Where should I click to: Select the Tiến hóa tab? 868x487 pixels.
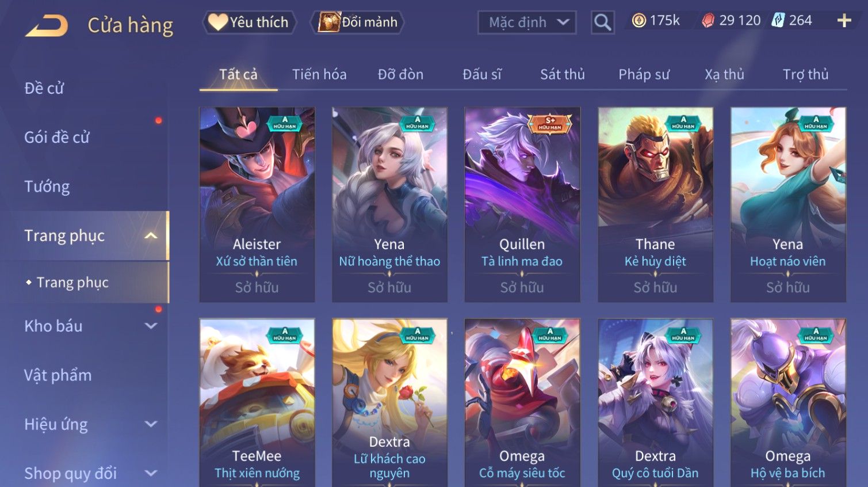coord(319,74)
